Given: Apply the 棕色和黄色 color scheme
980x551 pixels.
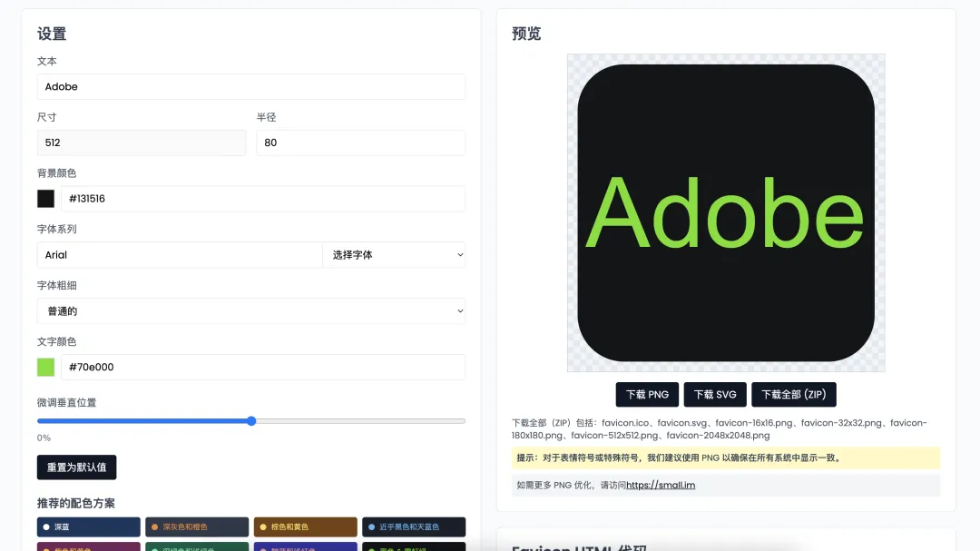Looking at the screenshot, I should (305, 526).
